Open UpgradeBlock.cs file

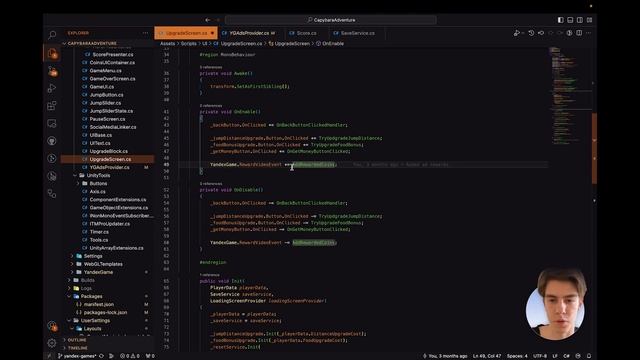[109, 151]
